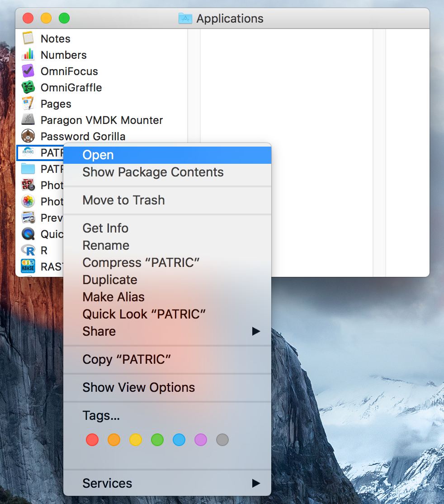Viewport: 444px width, 504px height.
Task: Select the Password Gorilla name
Action: coord(83,136)
